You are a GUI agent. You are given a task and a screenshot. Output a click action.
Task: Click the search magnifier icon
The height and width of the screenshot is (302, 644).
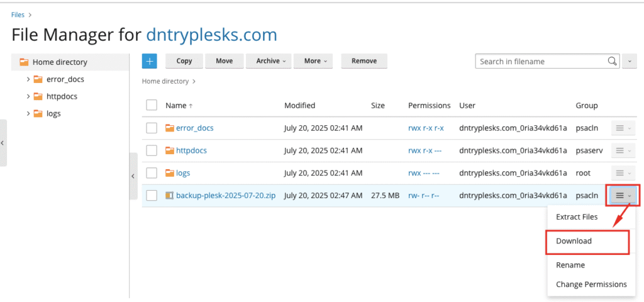coord(612,61)
